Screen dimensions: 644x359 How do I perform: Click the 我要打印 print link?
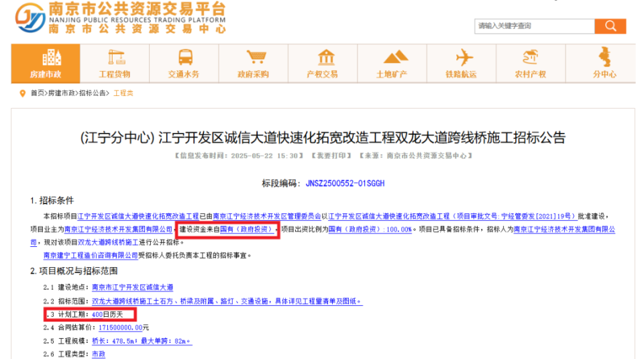pyautogui.click(x=331, y=156)
